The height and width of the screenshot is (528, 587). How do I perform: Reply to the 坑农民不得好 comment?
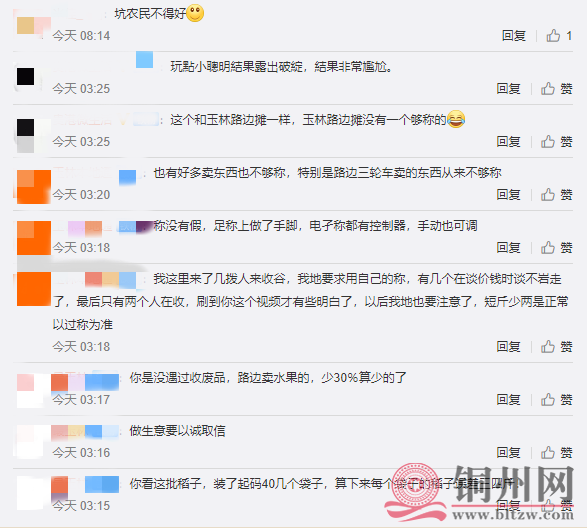coord(514,36)
